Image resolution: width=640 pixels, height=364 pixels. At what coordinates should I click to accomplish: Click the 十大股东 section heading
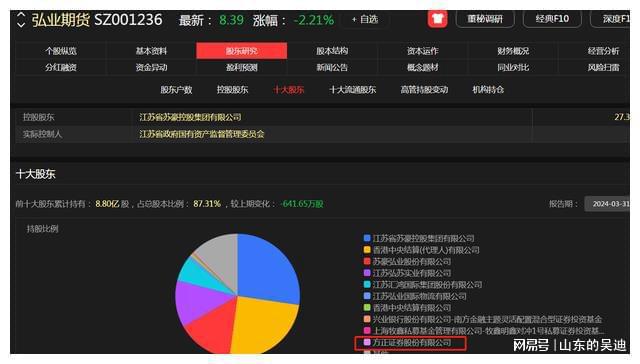coord(36,174)
